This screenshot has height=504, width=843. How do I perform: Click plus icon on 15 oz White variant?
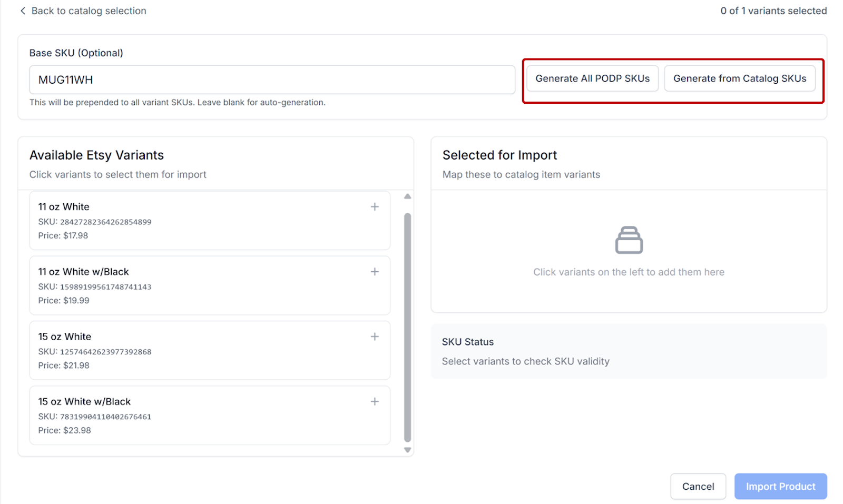(x=375, y=337)
